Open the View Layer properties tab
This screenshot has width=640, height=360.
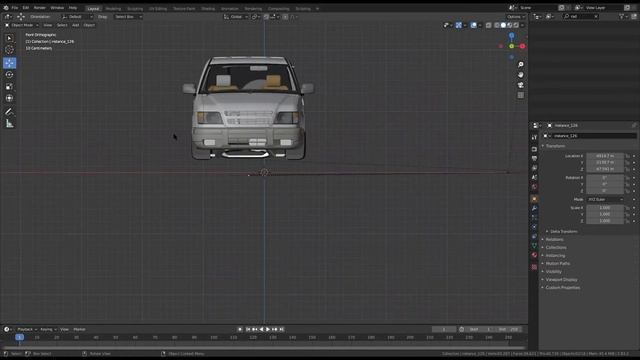[534, 168]
